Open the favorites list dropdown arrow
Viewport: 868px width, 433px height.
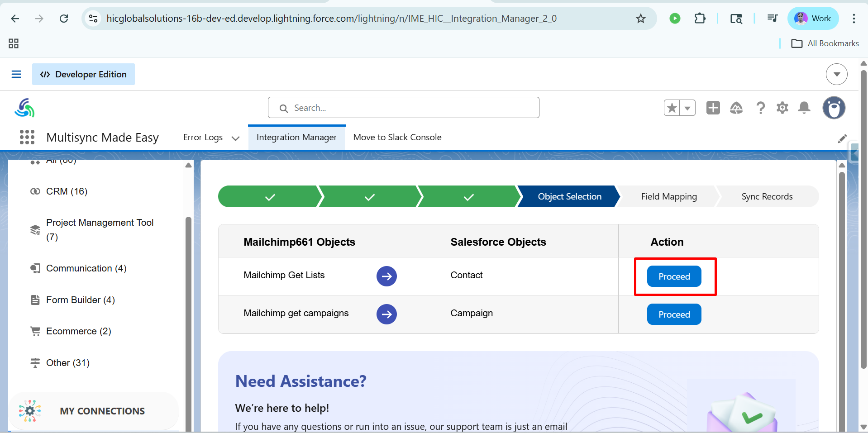[x=687, y=108]
